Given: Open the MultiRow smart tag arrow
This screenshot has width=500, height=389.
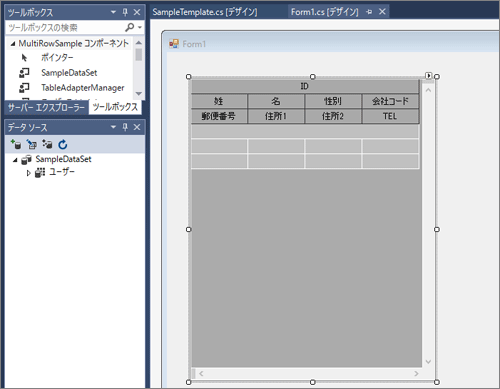Looking at the screenshot, I should point(429,76).
